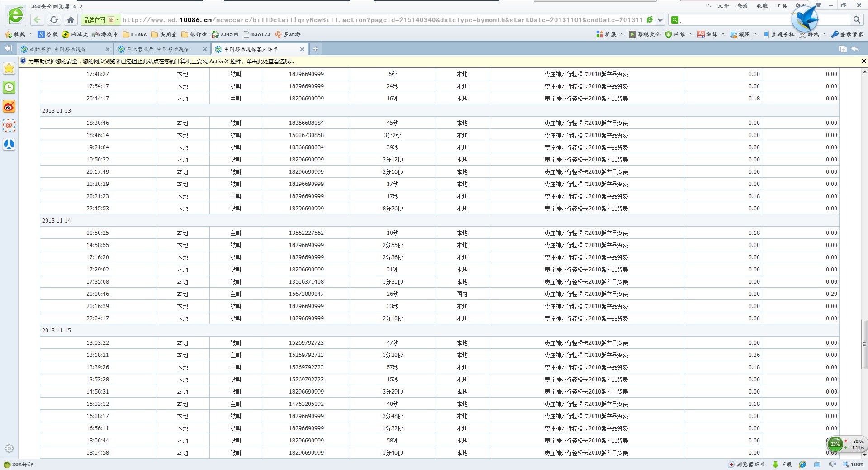Image resolution: width=868 pixels, height=470 pixels.
Task: Click the favorites star in sidebar
Action: (x=9, y=68)
